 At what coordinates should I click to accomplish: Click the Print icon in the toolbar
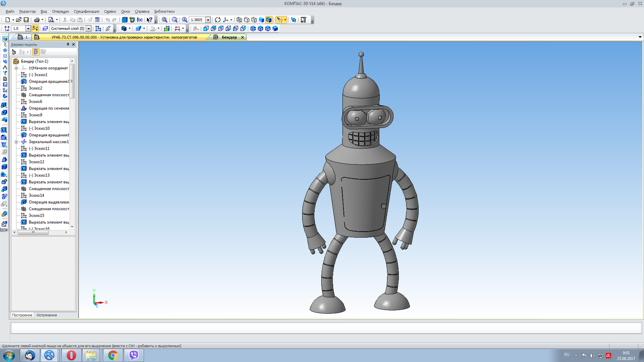[x=37, y=20]
